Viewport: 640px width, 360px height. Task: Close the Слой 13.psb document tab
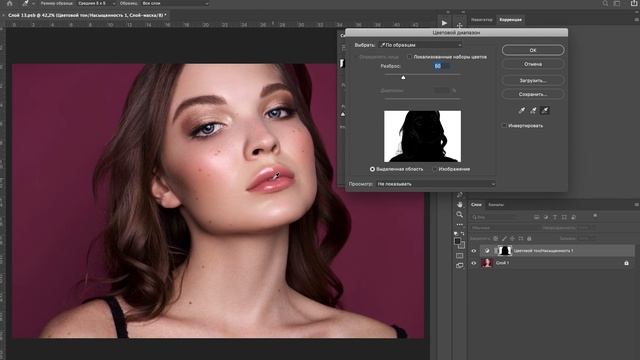point(3,15)
